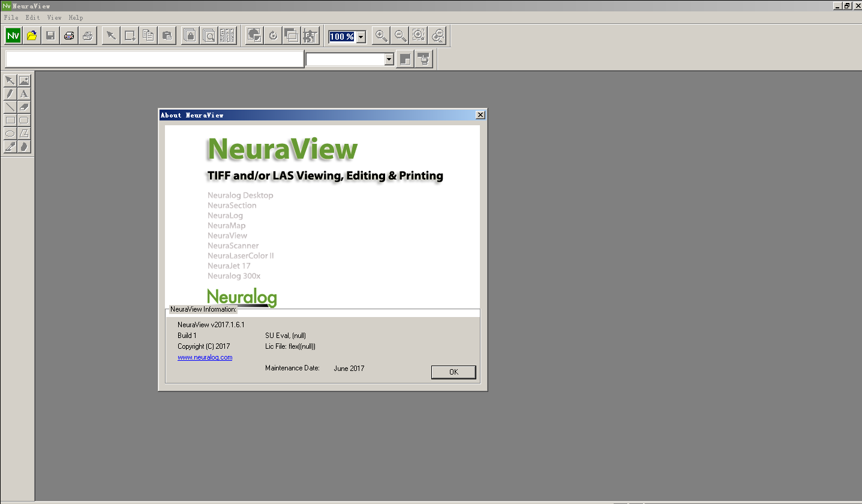862x504 pixels.
Task: Choose the rectangle selection toolbar icon
Action: [130, 36]
